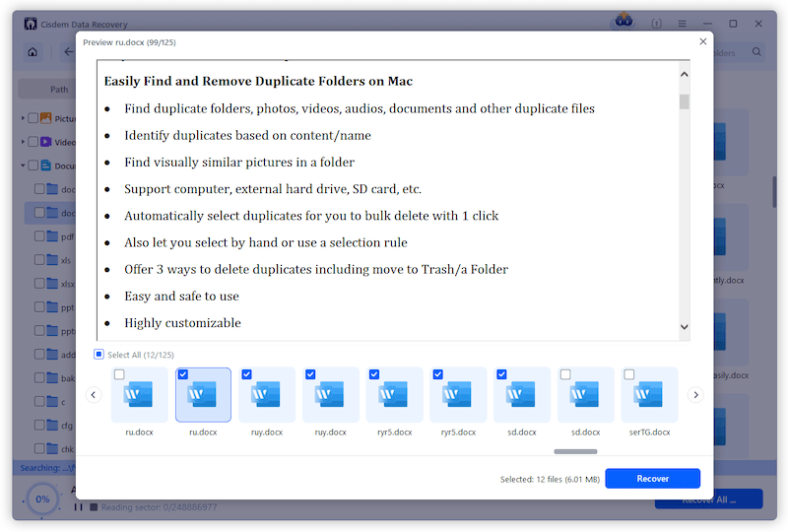Click the Recover All button behind dialog
The width and height of the screenshot is (788, 532).
pos(709,500)
